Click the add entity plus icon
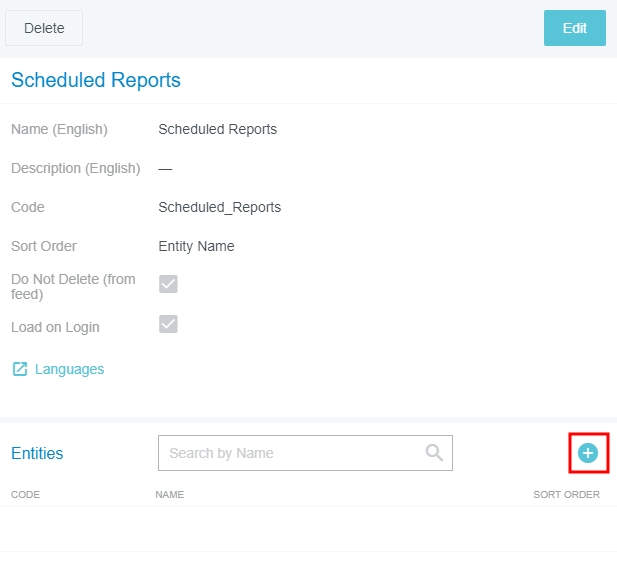This screenshot has width=617, height=563. 588,453
